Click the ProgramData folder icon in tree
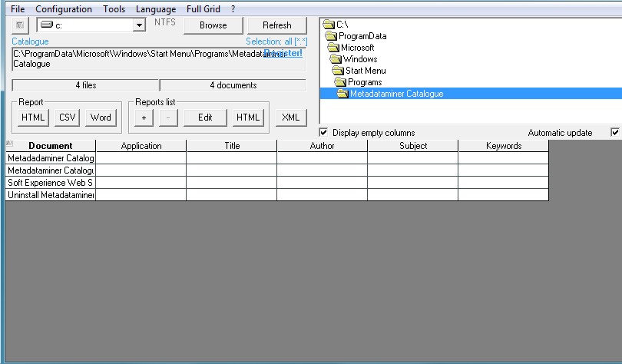 point(331,37)
